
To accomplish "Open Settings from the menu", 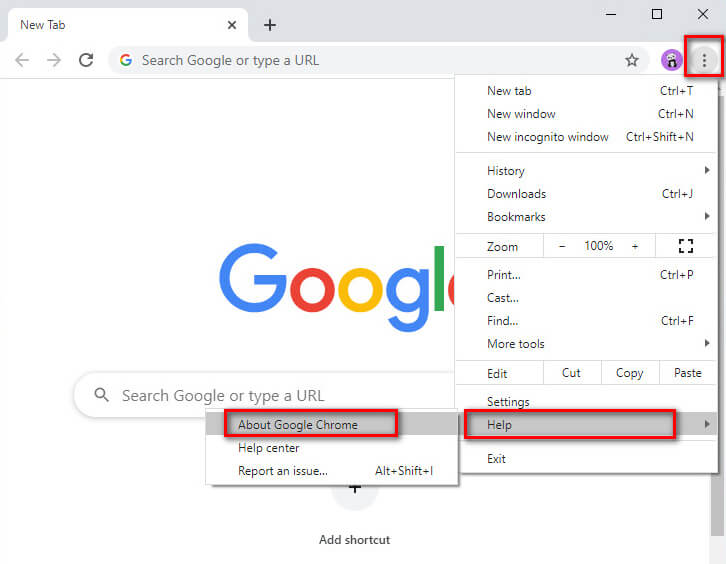I will pos(586,401).
